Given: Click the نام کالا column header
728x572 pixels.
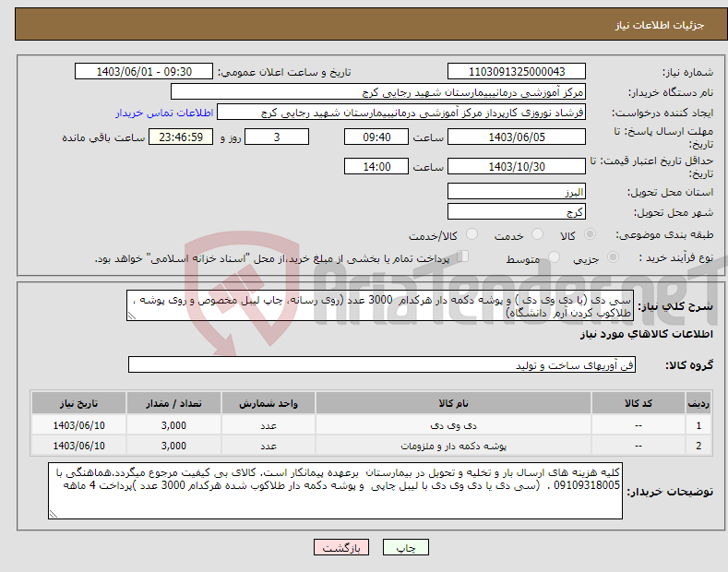Looking at the screenshot, I should coord(453,403).
